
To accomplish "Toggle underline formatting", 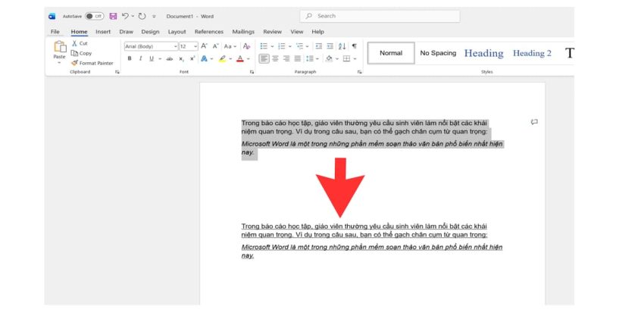I will (151, 59).
